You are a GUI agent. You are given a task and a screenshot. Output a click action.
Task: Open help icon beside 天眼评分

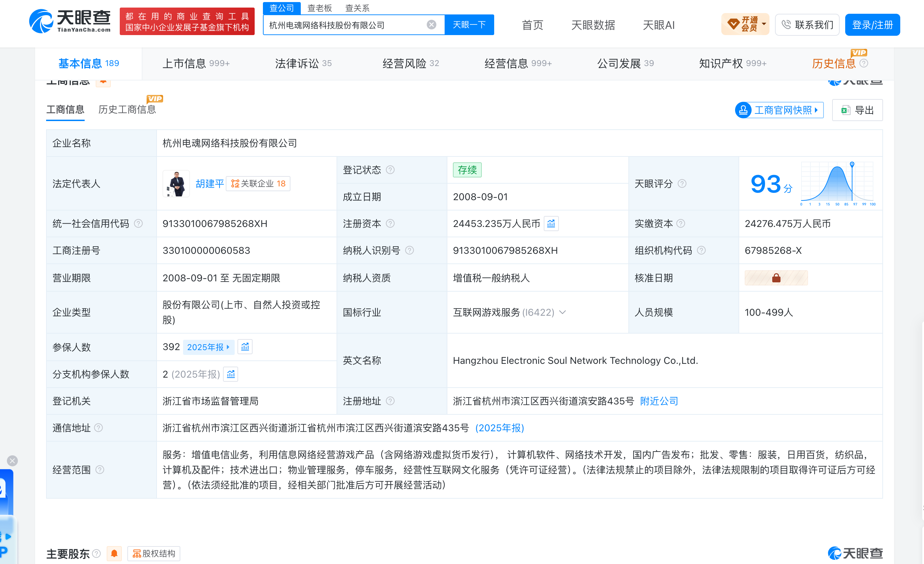[682, 184]
